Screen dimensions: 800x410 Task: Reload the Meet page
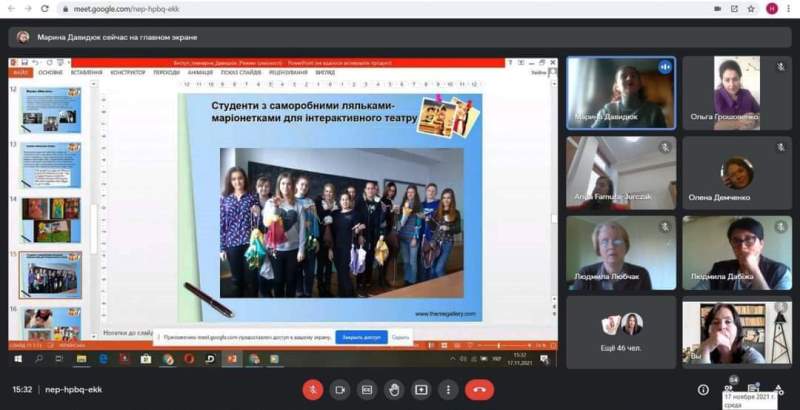45,9
